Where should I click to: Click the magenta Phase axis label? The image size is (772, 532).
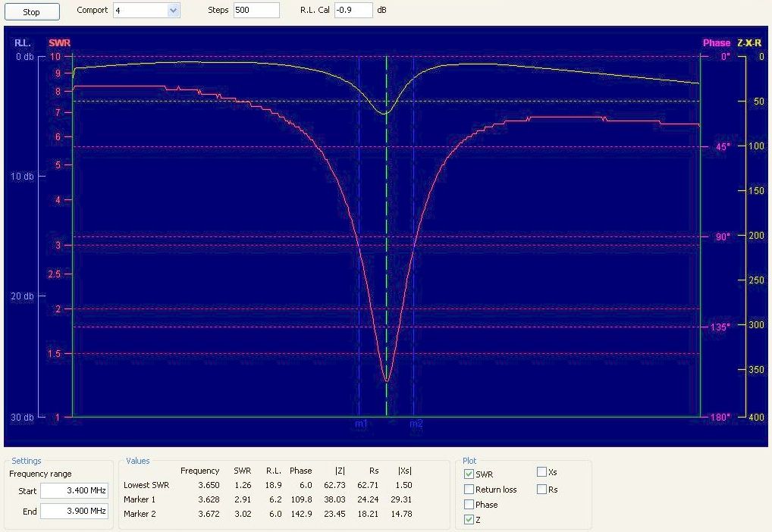[x=716, y=43]
